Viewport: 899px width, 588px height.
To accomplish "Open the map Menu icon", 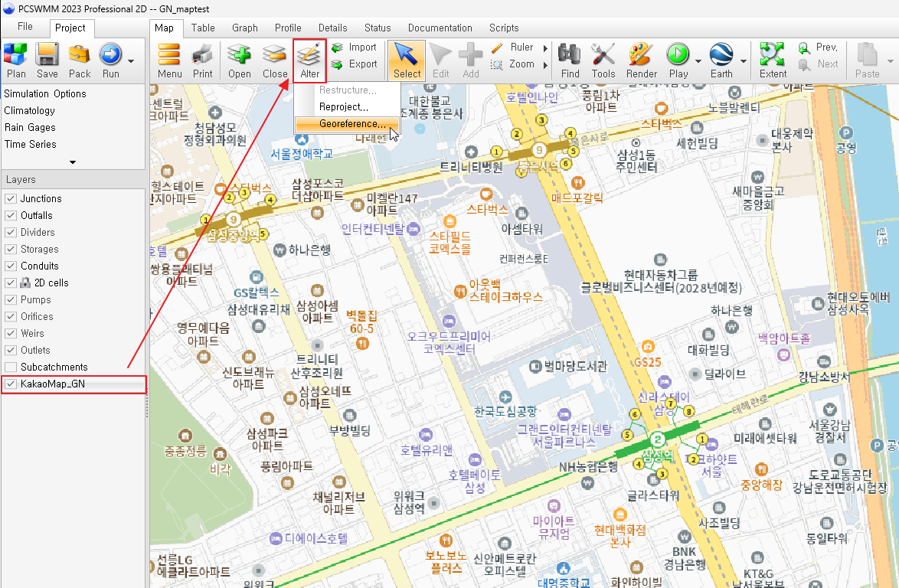I will click(169, 54).
